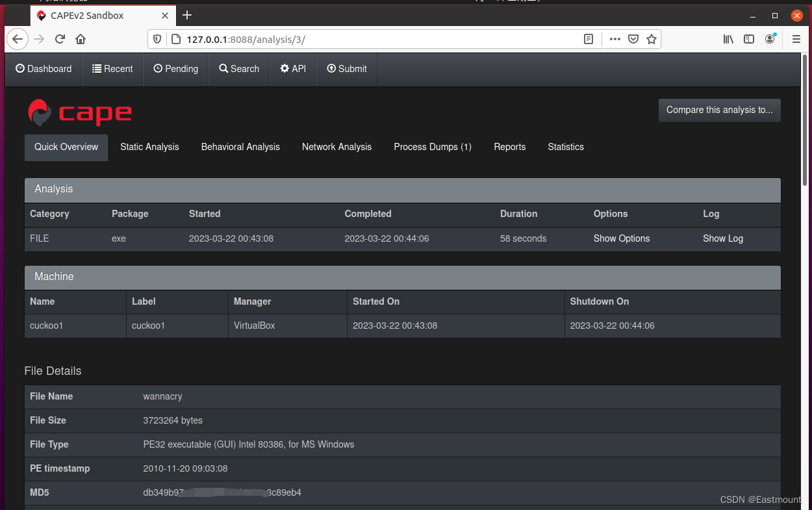Click the 3723264 bytes file size value

(x=173, y=420)
